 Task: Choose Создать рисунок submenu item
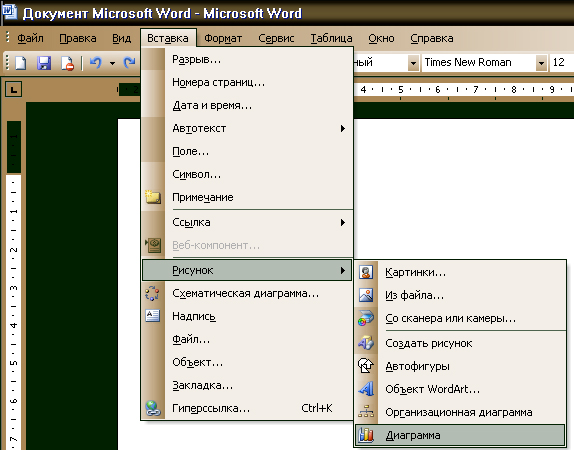tap(460, 343)
